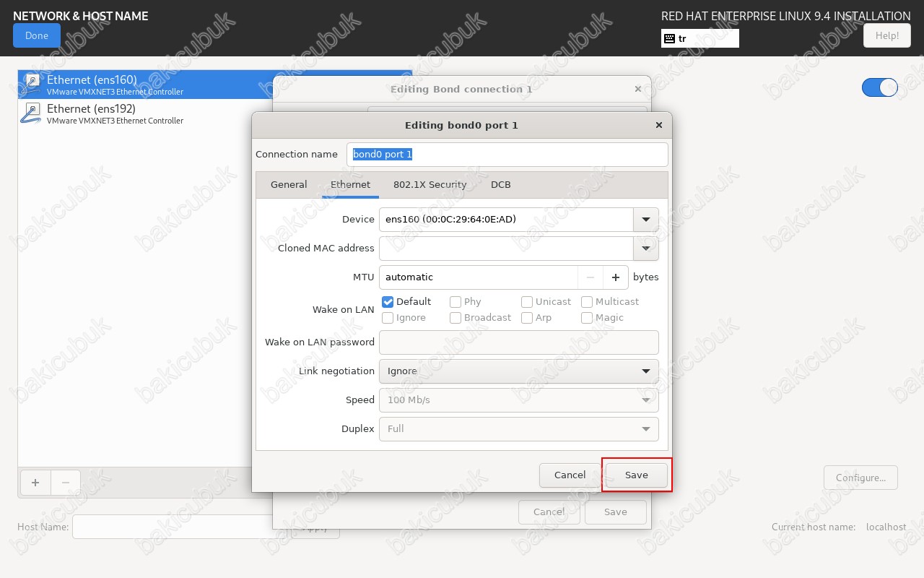Decrease MTU with the minus stepper
Viewport: 924px width, 578px height.
(x=590, y=277)
